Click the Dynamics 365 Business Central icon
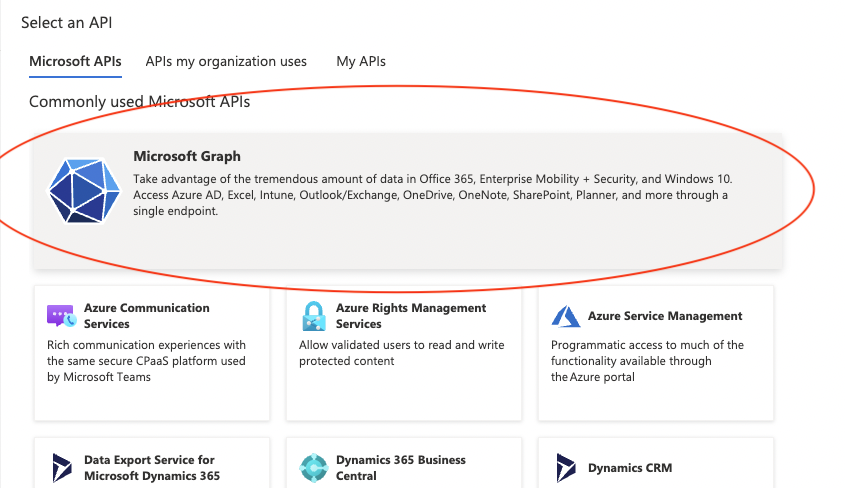Screen dimensions: 845x488 pos(314,468)
